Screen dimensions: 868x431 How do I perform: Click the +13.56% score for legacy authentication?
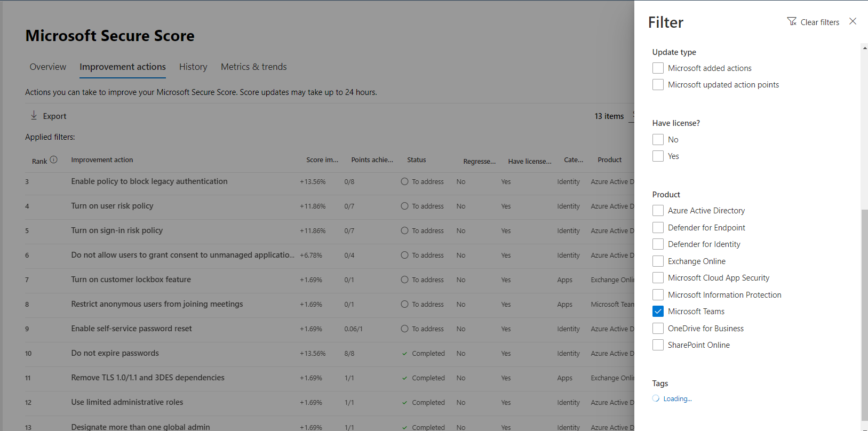pyautogui.click(x=313, y=182)
